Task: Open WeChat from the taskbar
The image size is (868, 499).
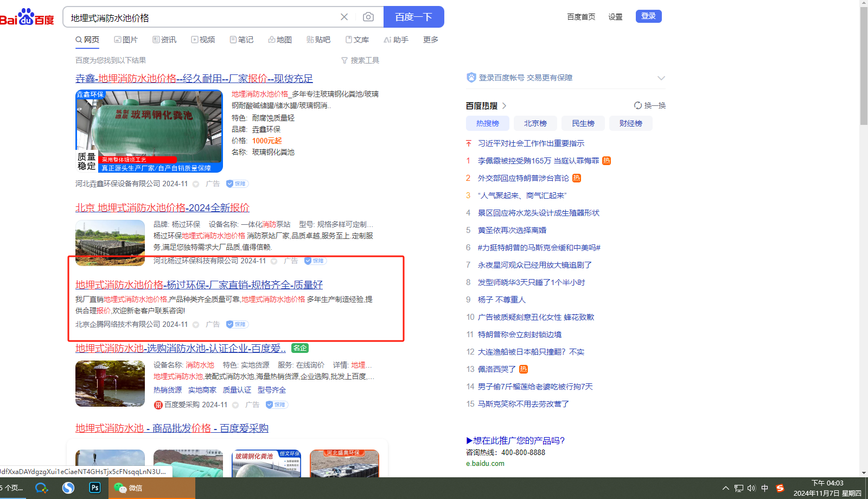Action: point(129,488)
